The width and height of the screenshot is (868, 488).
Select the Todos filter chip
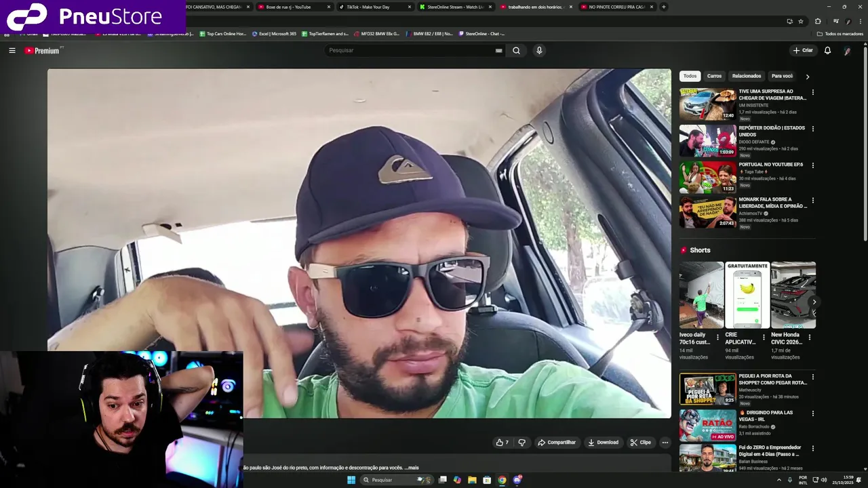[x=690, y=76]
